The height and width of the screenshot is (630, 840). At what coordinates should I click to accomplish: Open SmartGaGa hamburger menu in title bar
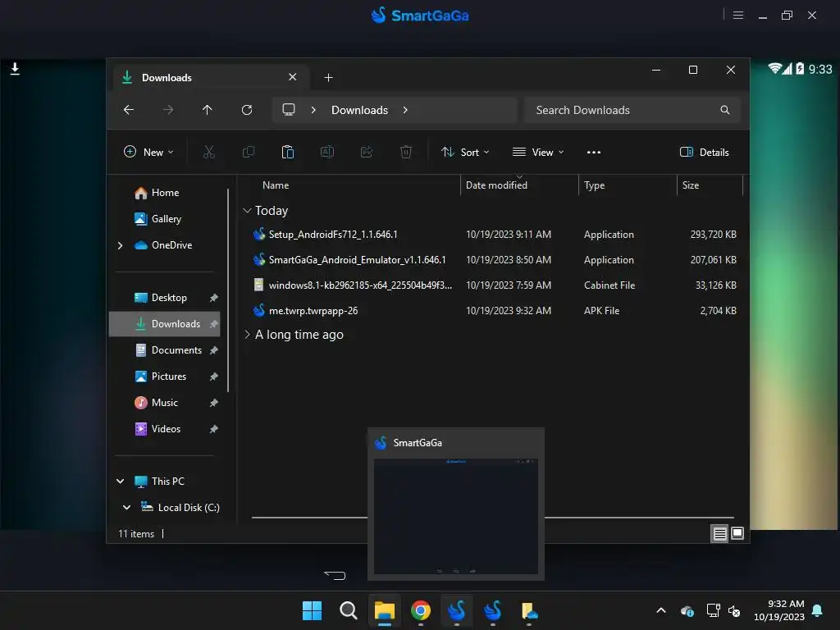[x=738, y=15]
